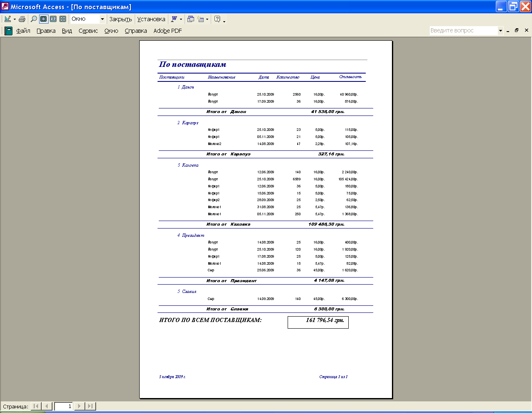This screenshot has width=532, height=413.
Task: Open the Правка menu
Action: pos(46,31)
